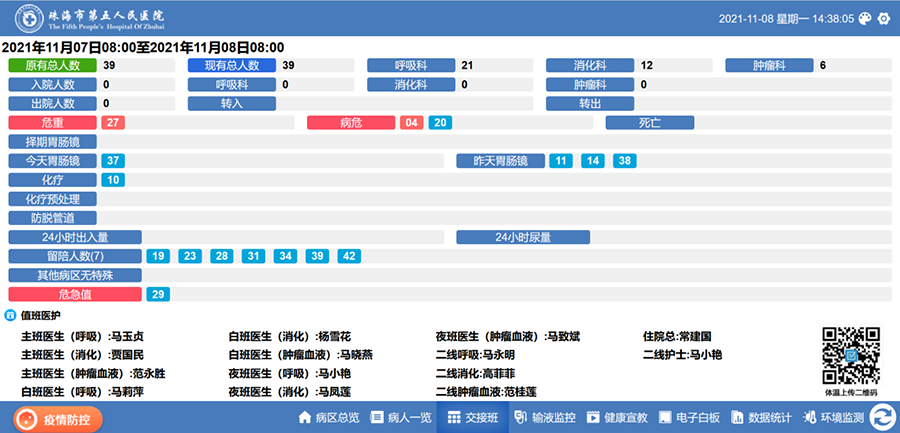Open 病区总览 ward overview
Viewport: 900px width, 433px height.
click(328, 417)
